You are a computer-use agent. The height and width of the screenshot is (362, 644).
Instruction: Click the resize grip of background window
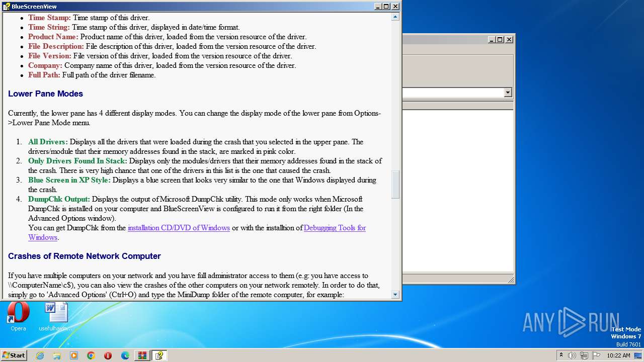(510, 280)
